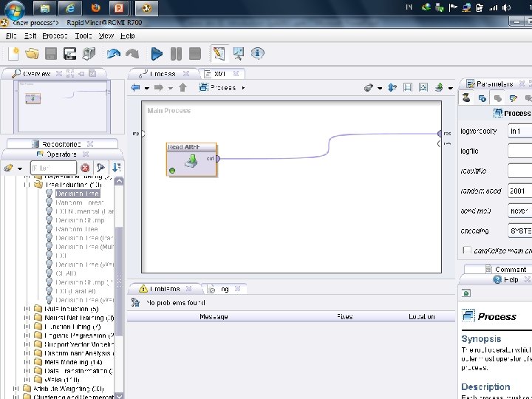Click the auto-fit process size icon
This screenshot has width=532, height=399.
[423, 87]
